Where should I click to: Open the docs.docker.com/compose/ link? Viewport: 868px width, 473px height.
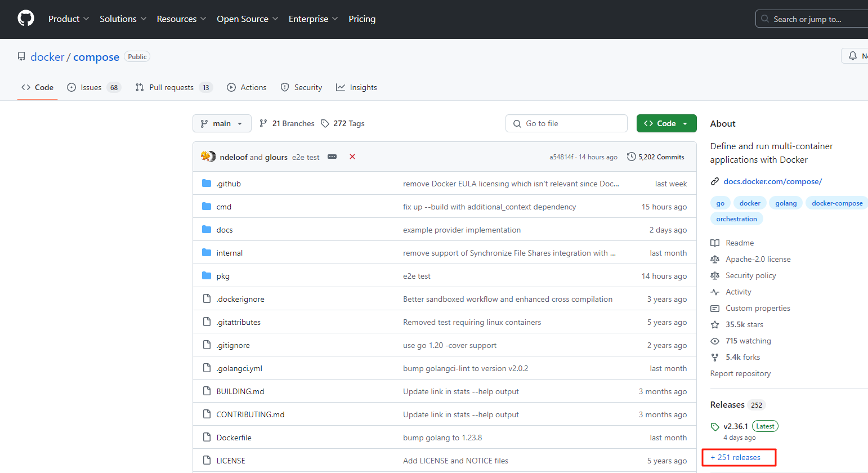click(x=773, y=181)
